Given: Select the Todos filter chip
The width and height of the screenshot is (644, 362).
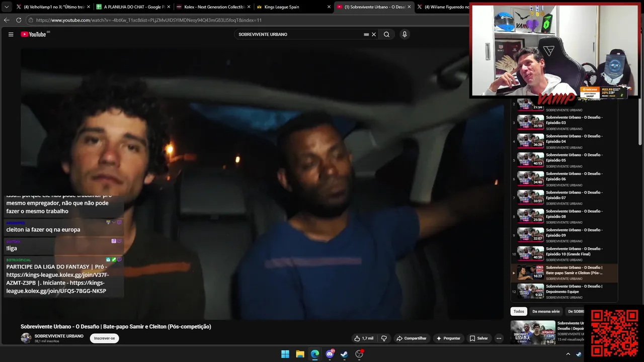Looking at the screenshot, I should pyautogui.click(x=519, y=311).
